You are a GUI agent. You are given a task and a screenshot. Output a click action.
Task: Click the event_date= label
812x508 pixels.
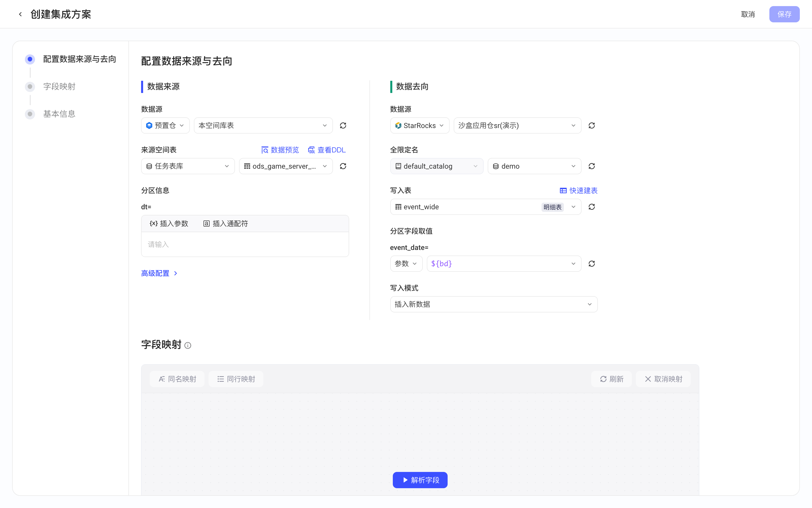409,248
